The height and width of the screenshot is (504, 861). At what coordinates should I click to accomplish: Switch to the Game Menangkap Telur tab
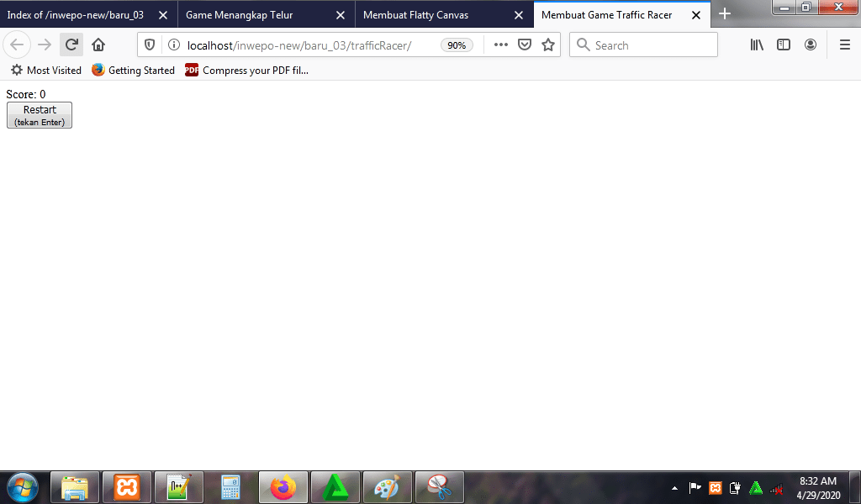tap(240, 15)
